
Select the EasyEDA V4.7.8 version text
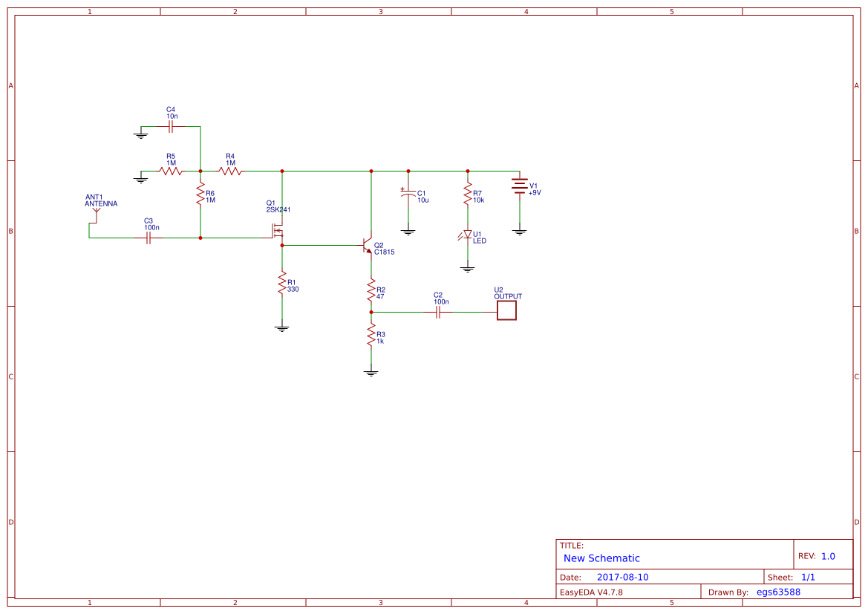tap(593, 592)
